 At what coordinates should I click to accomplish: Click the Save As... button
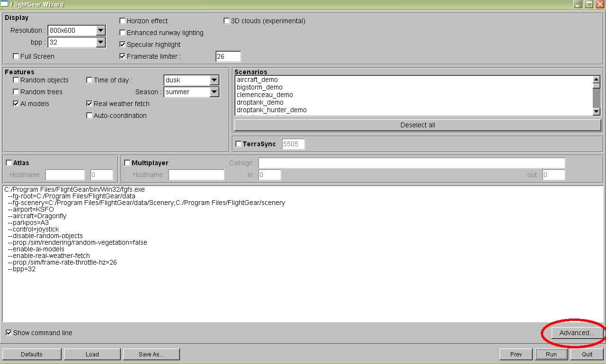coord(151,354)
